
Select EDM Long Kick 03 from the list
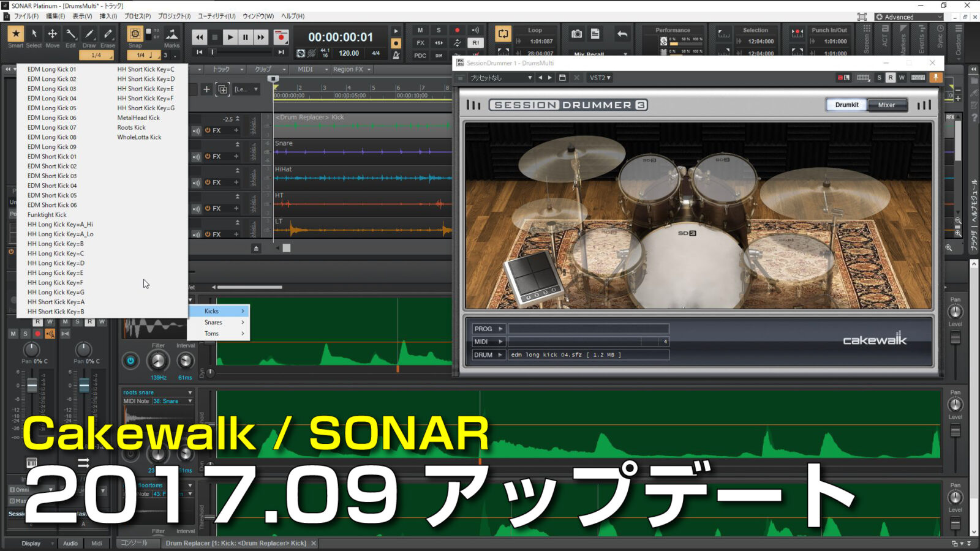51,88
